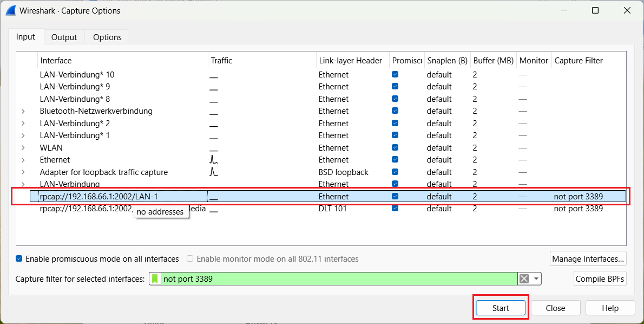The image size is (644, 324).
Task: Click the Start capture button
Action: pos(501,308)
